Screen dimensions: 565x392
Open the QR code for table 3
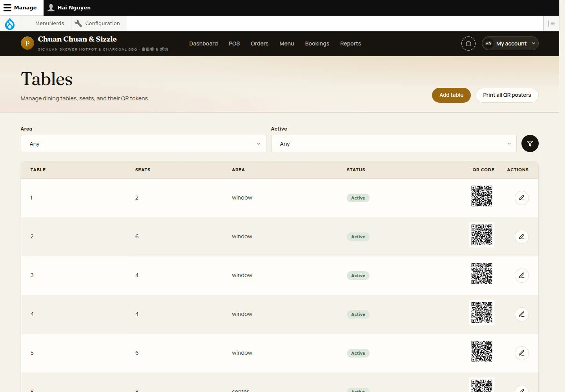click(482, 274)
